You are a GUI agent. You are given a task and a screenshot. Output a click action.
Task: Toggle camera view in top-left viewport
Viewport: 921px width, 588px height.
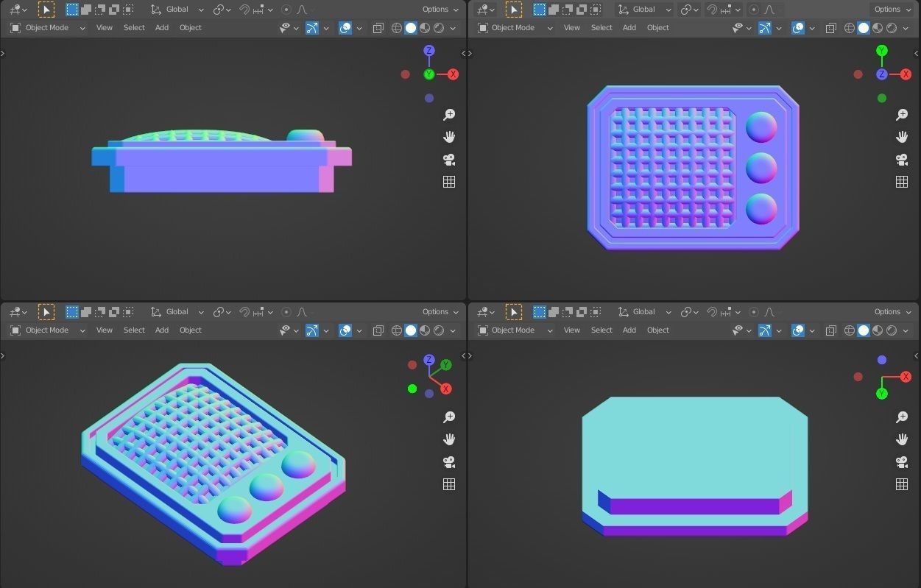[449, 160]
